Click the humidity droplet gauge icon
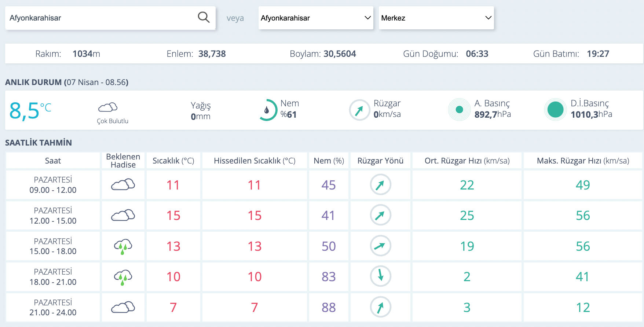The image size is (644, 327). (x=267, y=110)
